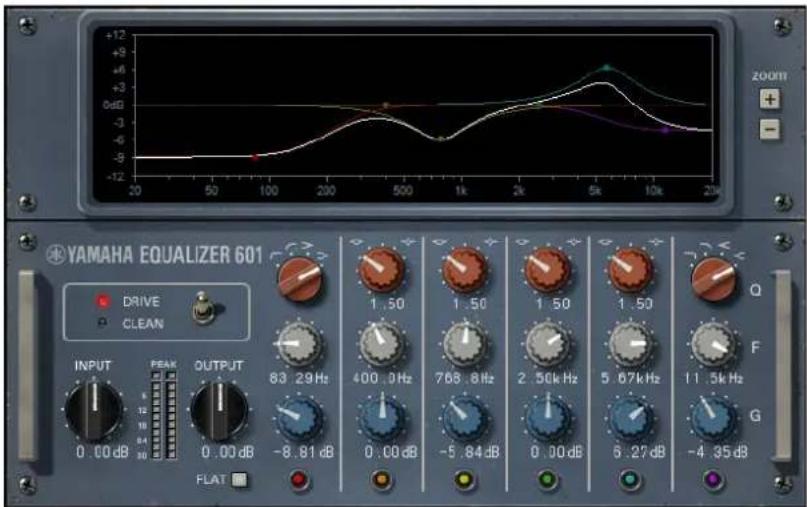Image resolution: width=807 pixels, height=507 pixels.
Task: Click the purple band 6 node on graph
Action: 665,130
